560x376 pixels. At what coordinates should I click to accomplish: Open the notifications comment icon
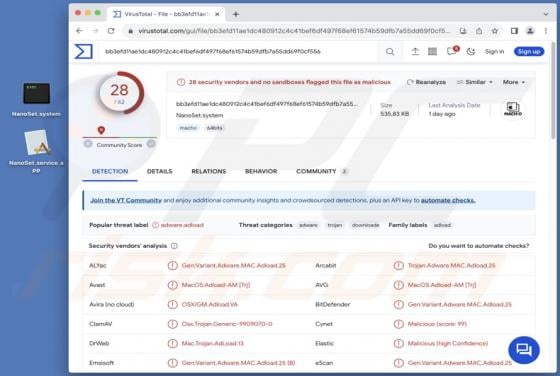(451, 51)
